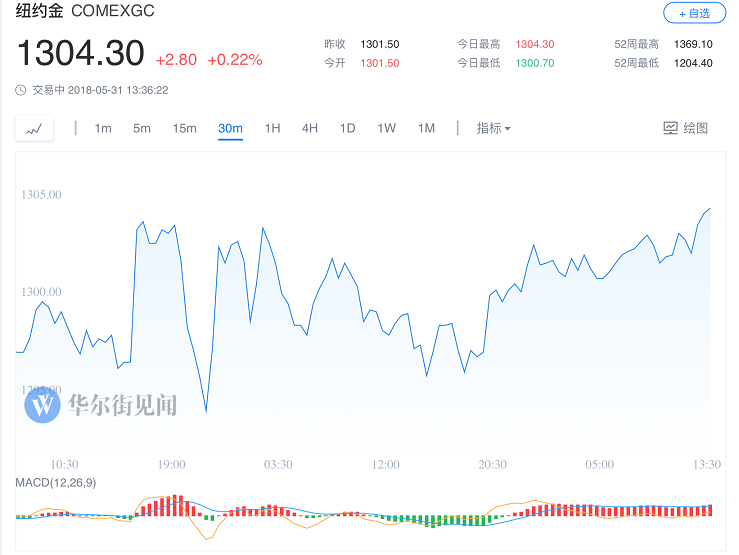
Task: Select the 15m timeframe tab
Action: click(x=184, y=128)
